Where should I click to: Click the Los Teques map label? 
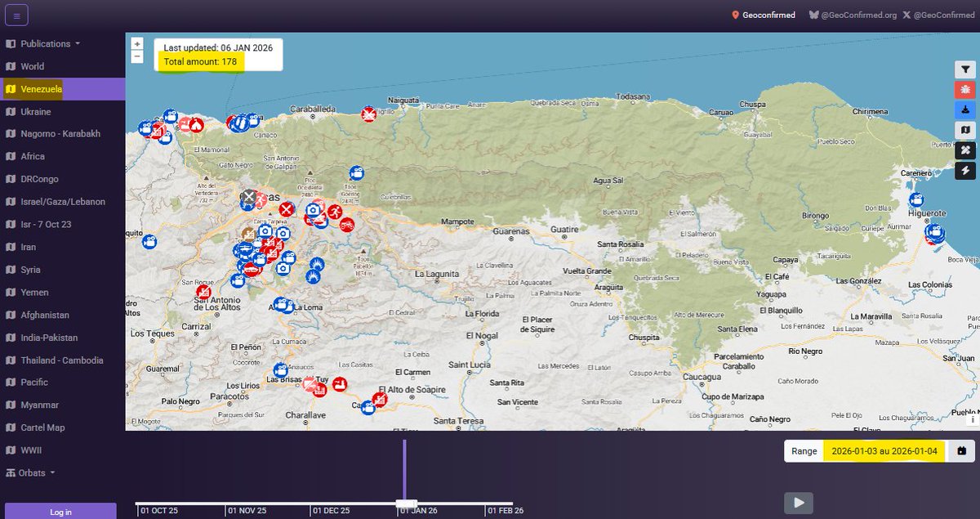[153, 333]
